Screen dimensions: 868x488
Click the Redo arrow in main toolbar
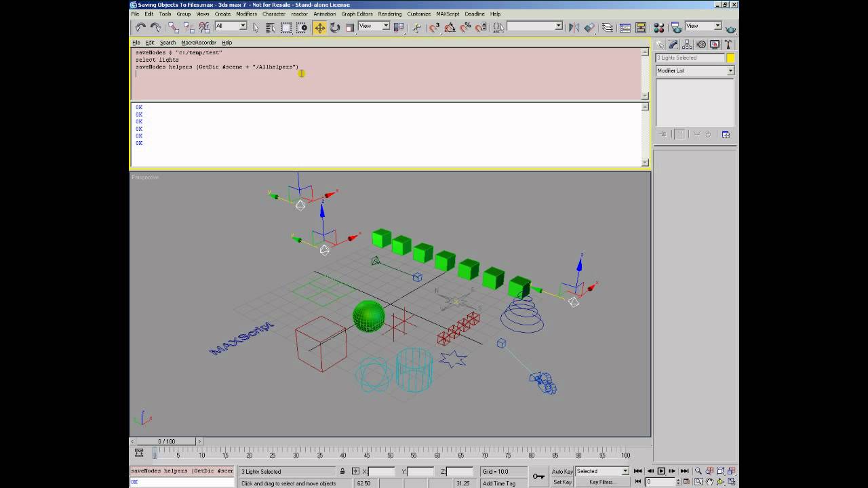[156, 27]
